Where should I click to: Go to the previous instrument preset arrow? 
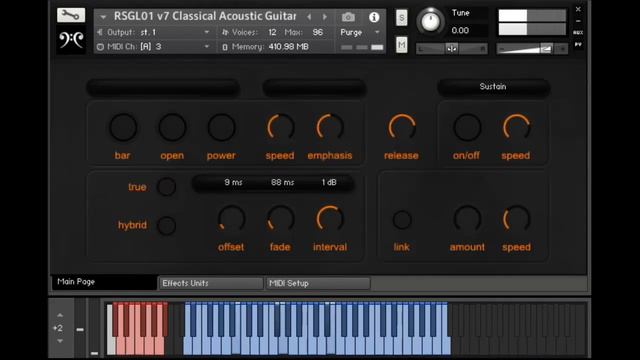click(x=309, y=17)
